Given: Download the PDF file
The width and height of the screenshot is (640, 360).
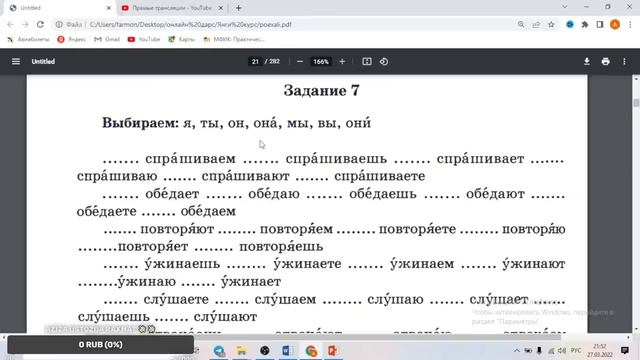Looking at the screenshot, I should click(587, 61).
